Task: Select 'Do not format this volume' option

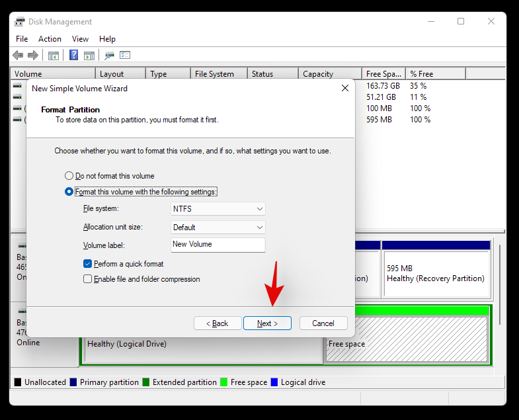Action: coord(69,176)
